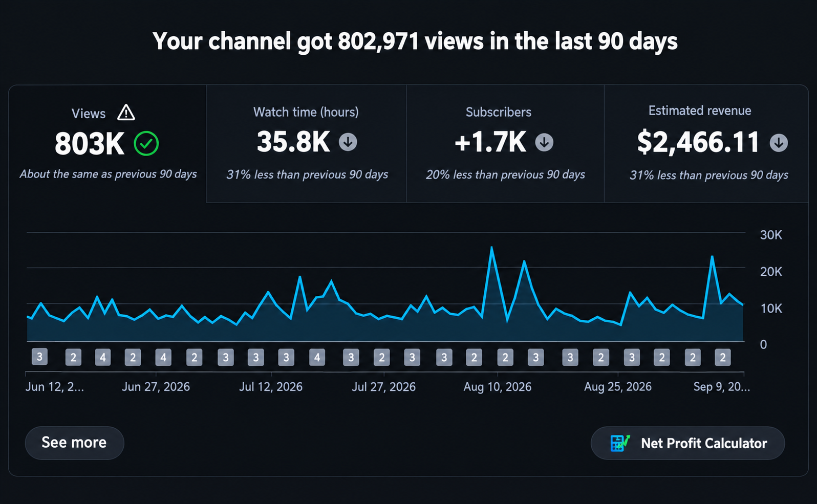Click the down arrow icon beside $2,466.11
This screenshot has height=504, width=817.
click(x=779, y=142)
